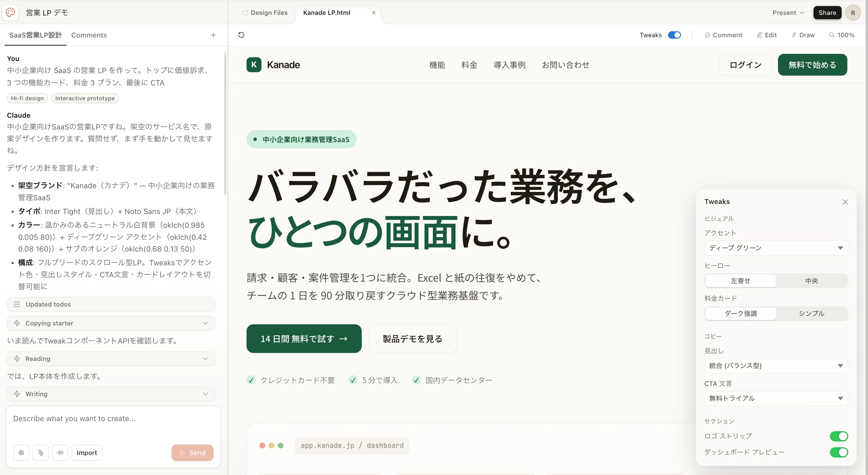Image resolution: width=868 pixels, height=475 pixels.
Task: Open the アクセント color dropdown
Action: click(x=776, y=248)
